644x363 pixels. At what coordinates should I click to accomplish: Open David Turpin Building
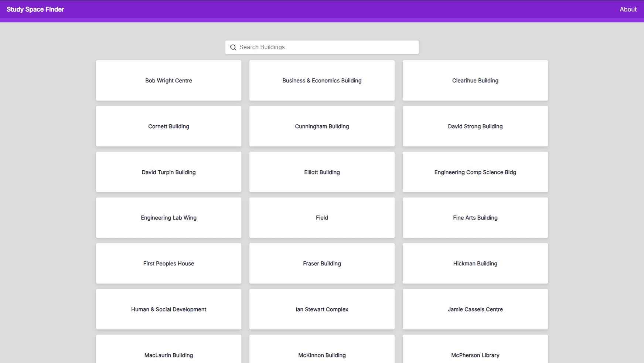point(168,172)
